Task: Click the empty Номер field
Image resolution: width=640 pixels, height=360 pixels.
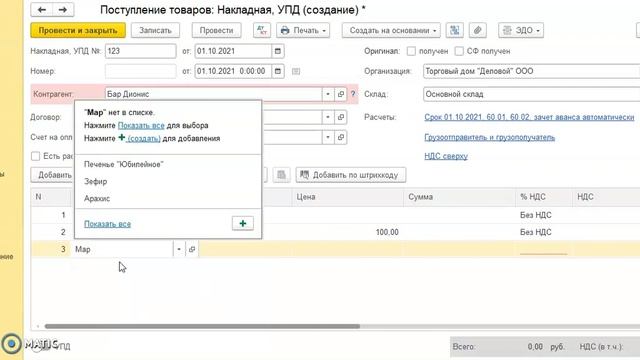Action: point(140,71)
